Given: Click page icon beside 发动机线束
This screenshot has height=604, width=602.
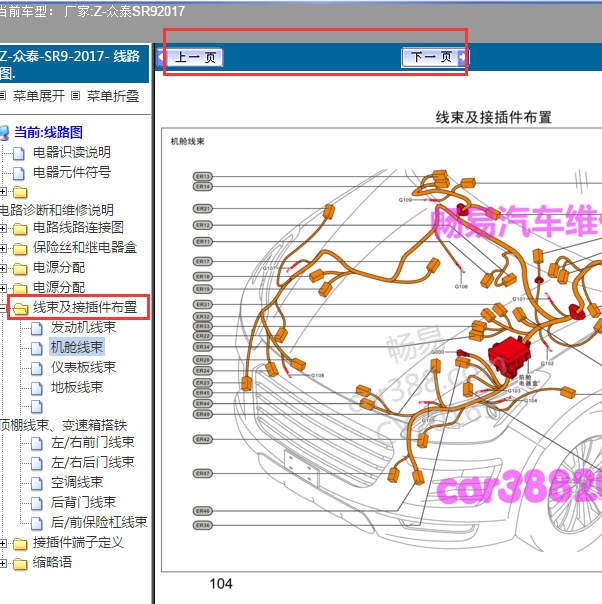Looking at the screenshot, I should (x=37, y=329).
